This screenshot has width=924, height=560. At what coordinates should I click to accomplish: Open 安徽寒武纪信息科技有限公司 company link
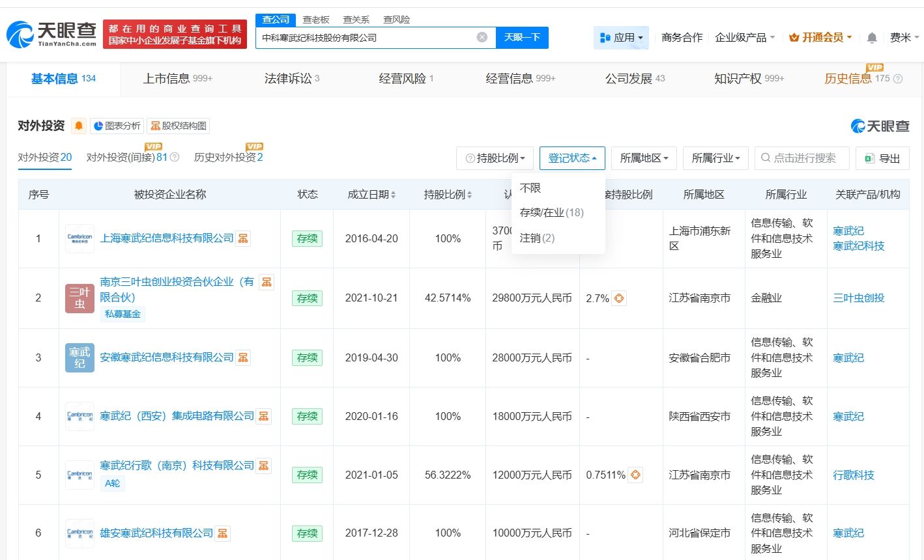[x=166, y=357]
